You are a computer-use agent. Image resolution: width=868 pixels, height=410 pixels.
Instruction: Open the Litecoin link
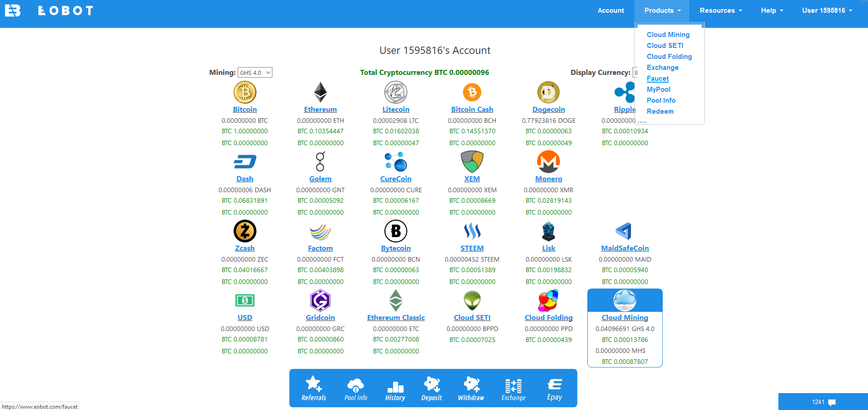396,110
